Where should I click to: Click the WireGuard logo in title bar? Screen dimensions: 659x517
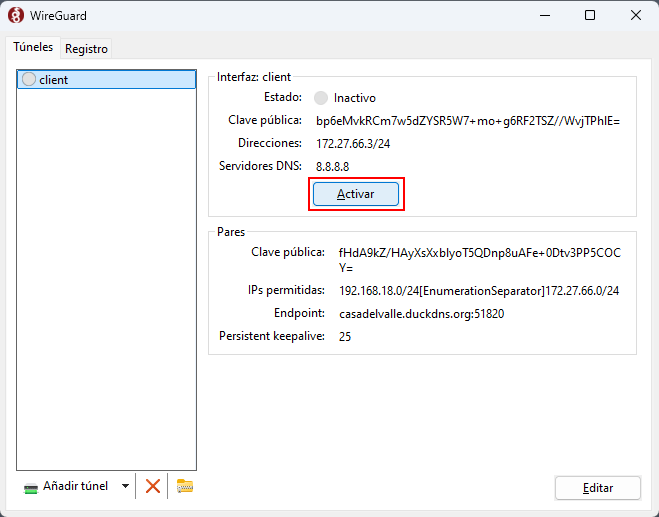tap(16, 15)
